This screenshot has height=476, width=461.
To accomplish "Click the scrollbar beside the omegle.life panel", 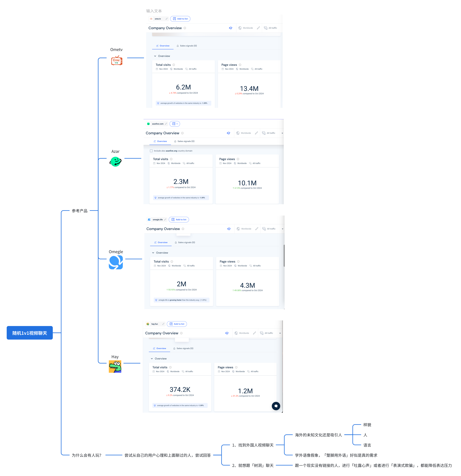I will point(284,256).
